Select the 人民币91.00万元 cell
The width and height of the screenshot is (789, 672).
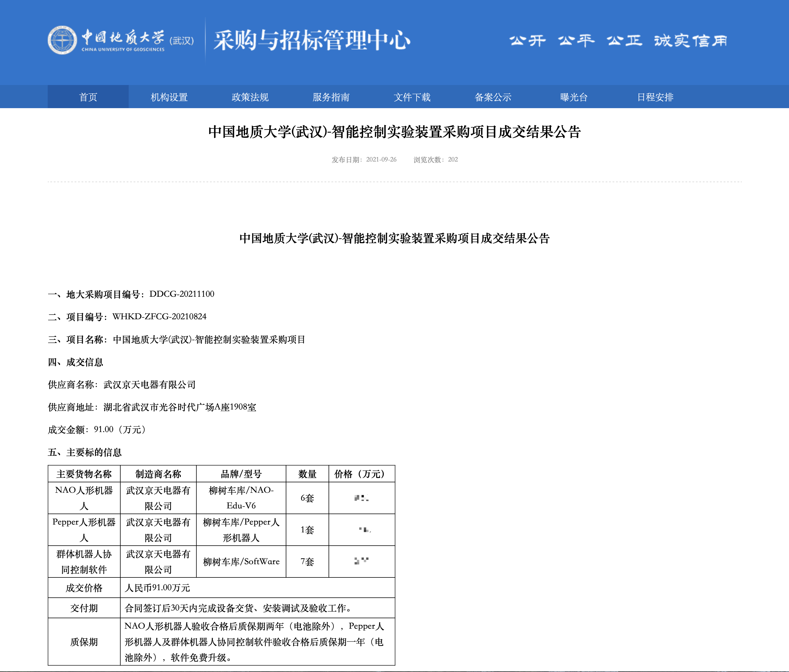pos(257,588)
